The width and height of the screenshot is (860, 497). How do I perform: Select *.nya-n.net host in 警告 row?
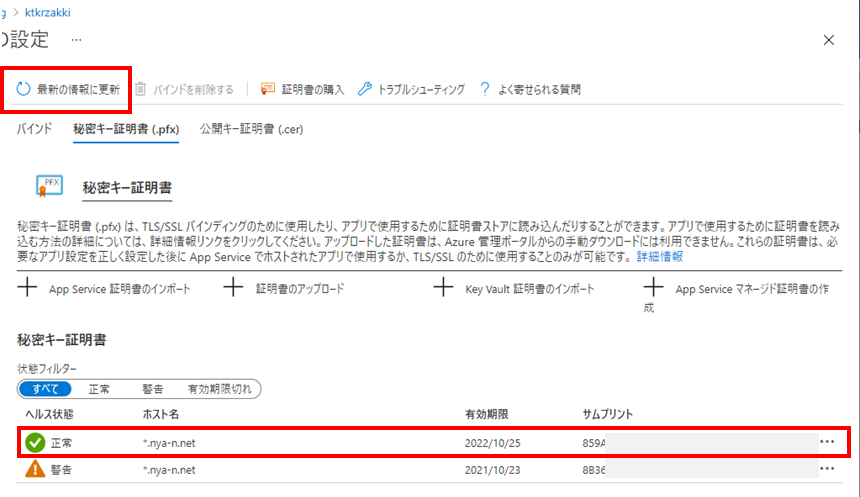click(169, 470)
